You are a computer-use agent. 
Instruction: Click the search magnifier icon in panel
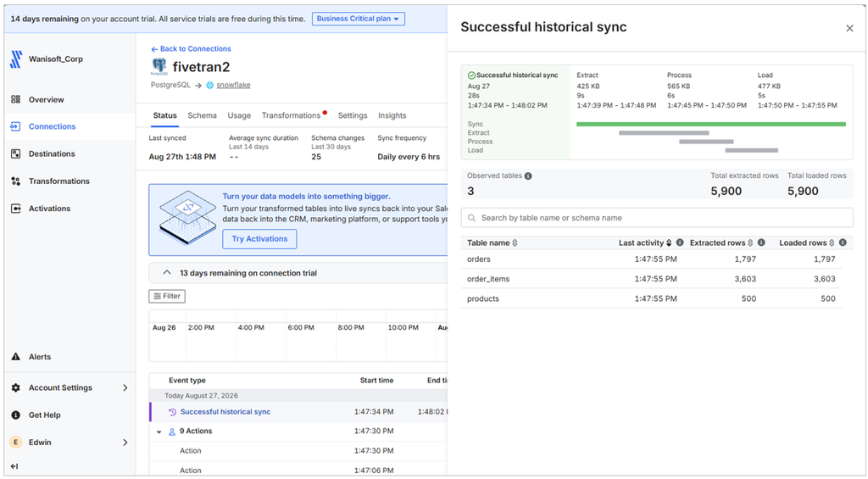pos(471,218)
